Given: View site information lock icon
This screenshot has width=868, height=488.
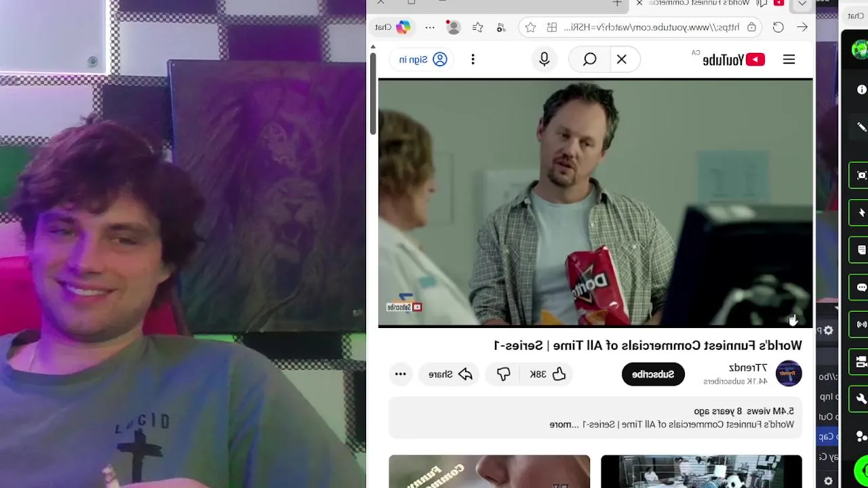Looking at the screenshot, I should pyautogui.click(x=751, y=27).
